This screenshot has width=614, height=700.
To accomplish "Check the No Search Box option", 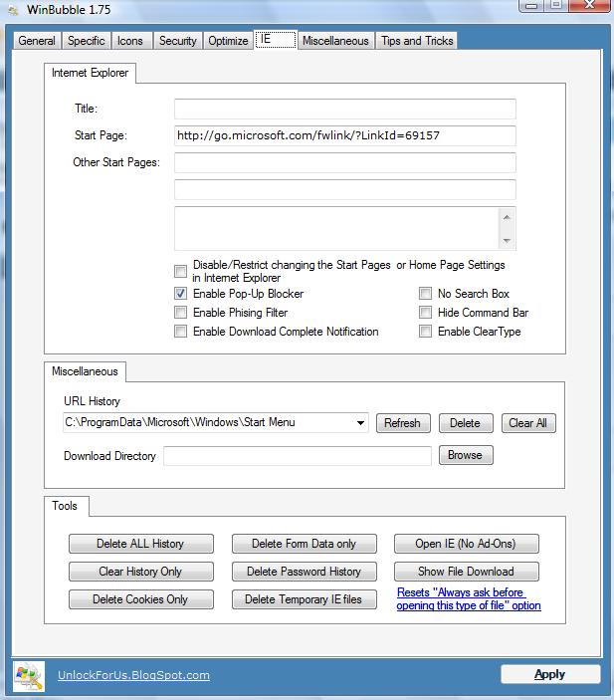I will (425, 294).
